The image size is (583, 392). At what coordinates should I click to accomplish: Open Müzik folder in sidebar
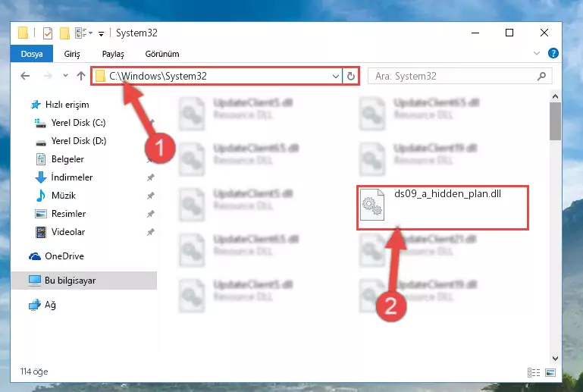[x=63, y=196]
